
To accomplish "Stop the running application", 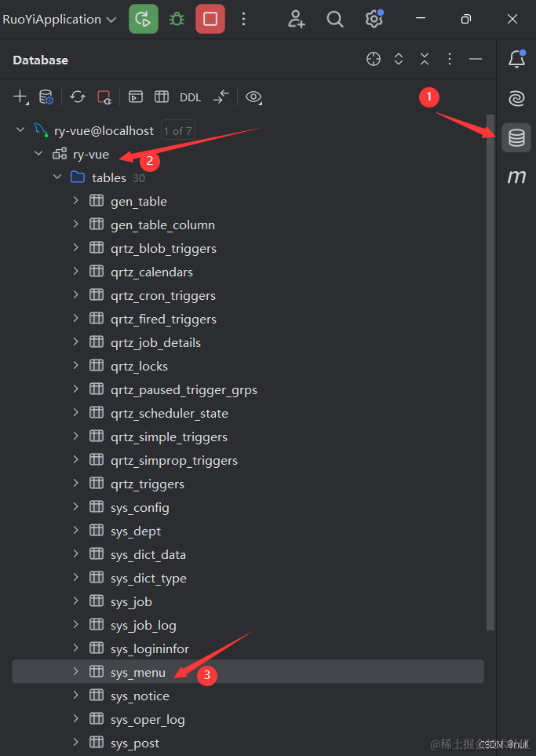I will 210,19.
